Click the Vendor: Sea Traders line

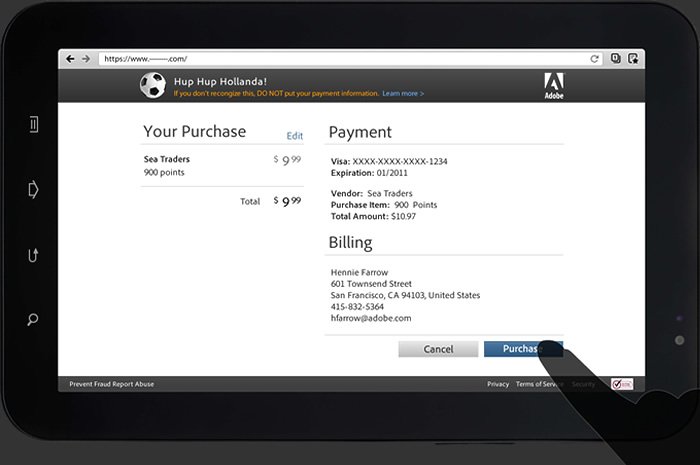pyautogui.click(x=371, y=194)
